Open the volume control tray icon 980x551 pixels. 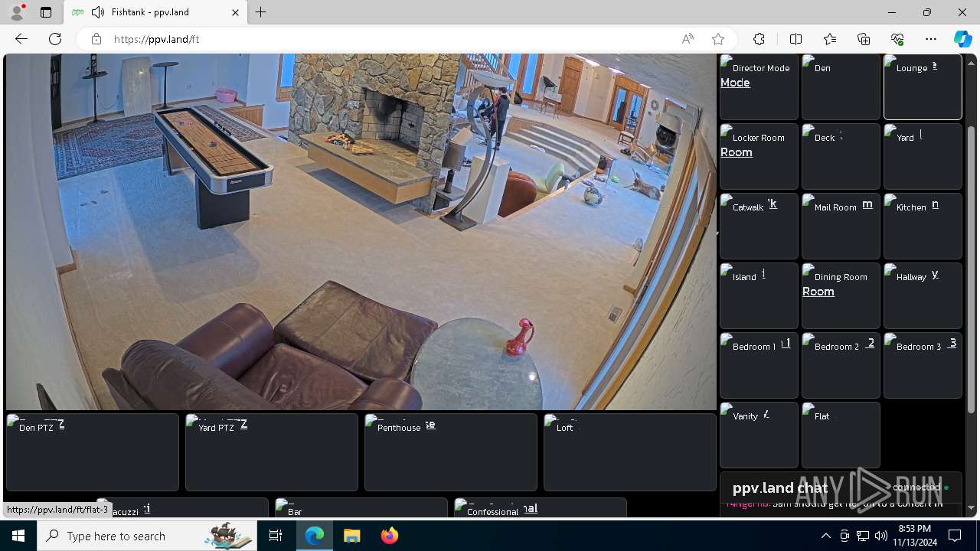click(880, 536)
